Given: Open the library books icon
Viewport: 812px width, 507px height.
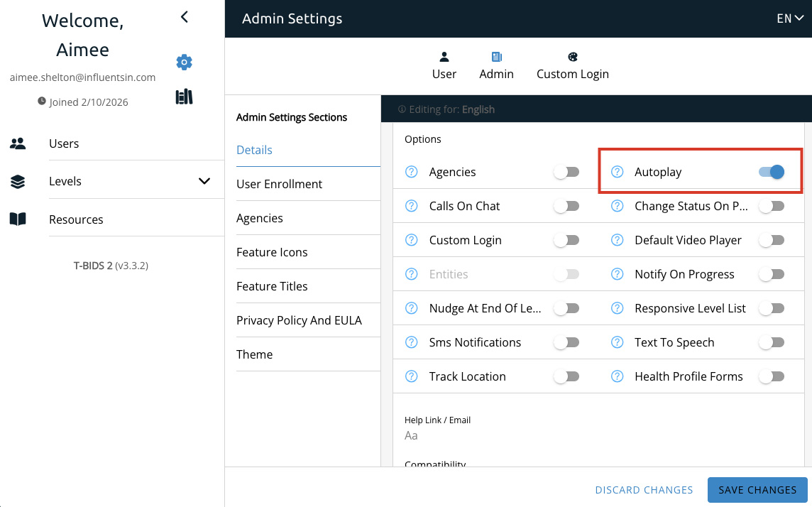Looking at the screenshot, I should pos(185,97).
